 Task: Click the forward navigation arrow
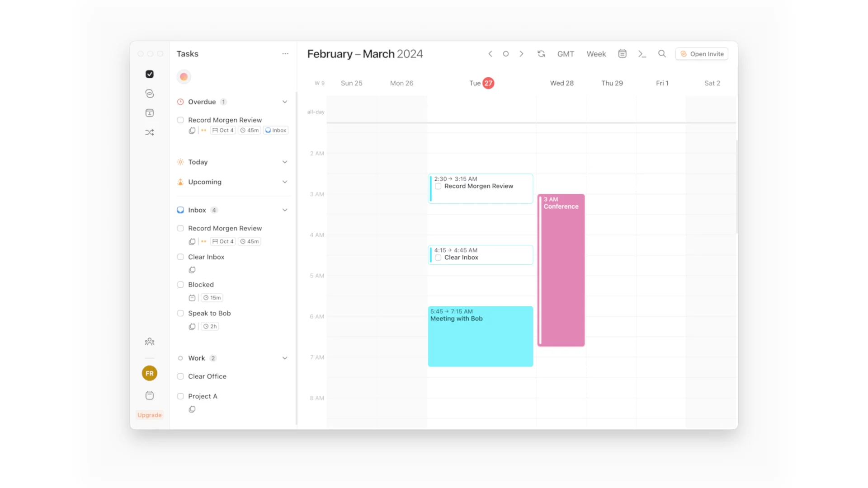pos(521,54)
